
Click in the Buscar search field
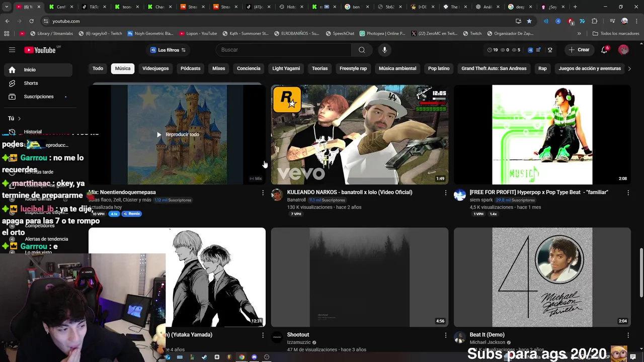284,50
